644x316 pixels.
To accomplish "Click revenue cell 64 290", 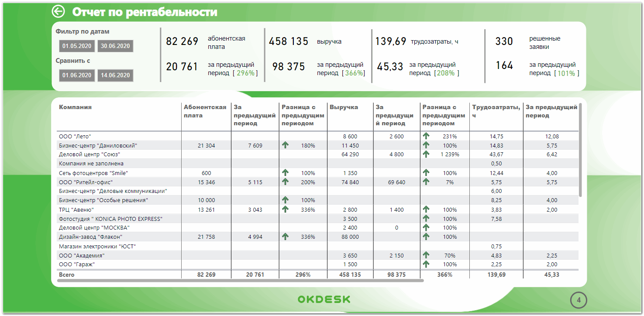I will tap(350, 155).
